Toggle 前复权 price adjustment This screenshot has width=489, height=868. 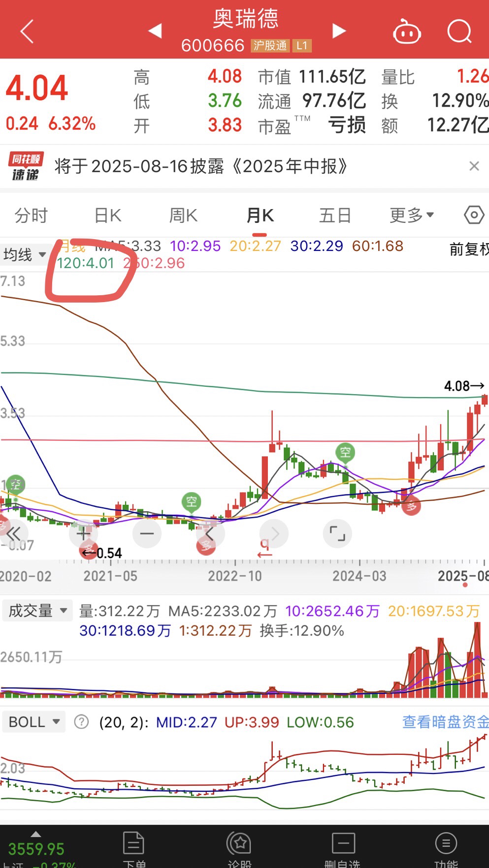[469, 249]
